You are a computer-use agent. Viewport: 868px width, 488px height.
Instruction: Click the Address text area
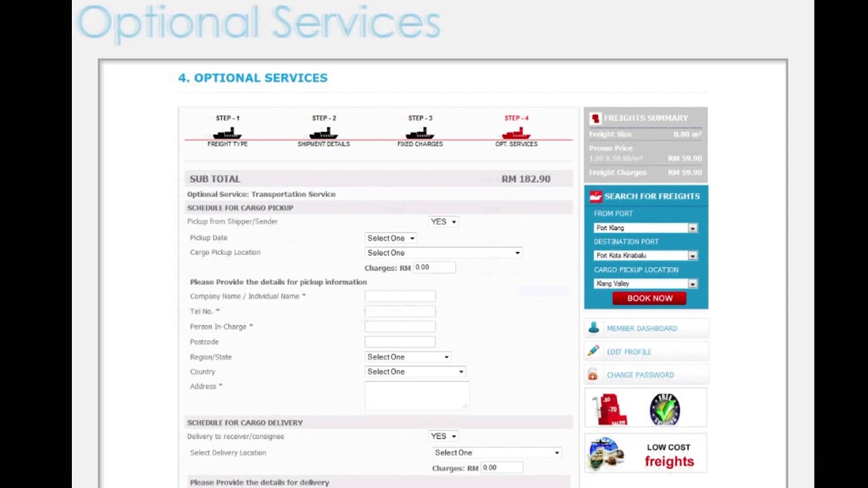417,395
